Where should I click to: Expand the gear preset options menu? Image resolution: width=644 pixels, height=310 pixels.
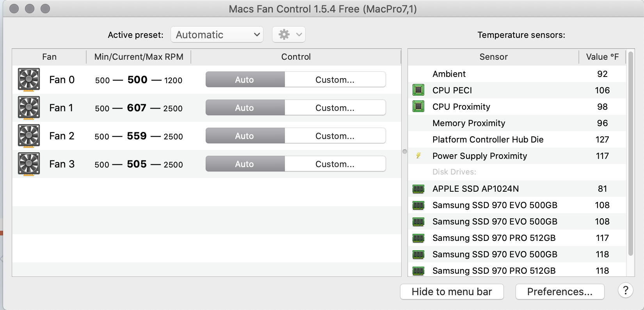point(289,35)
